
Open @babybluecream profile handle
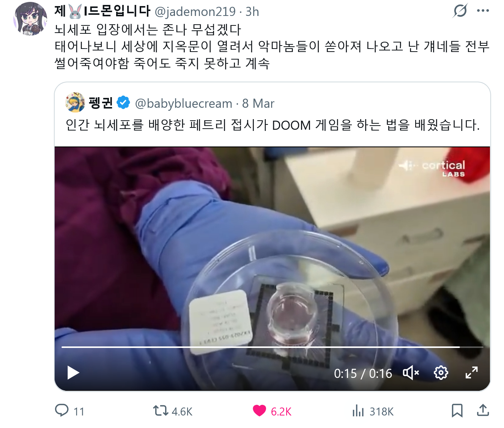click(x=183, y=104)
